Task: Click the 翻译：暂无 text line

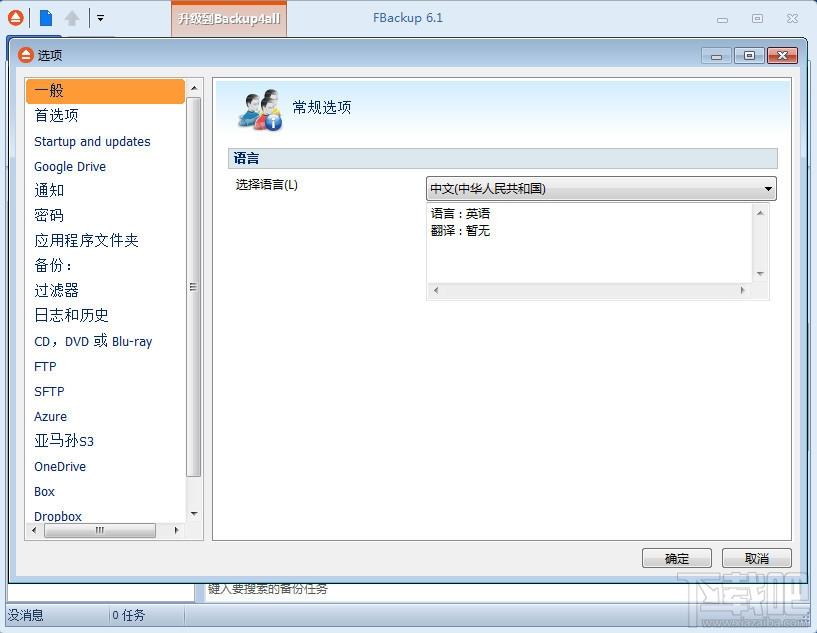Action: pos(460,230)
